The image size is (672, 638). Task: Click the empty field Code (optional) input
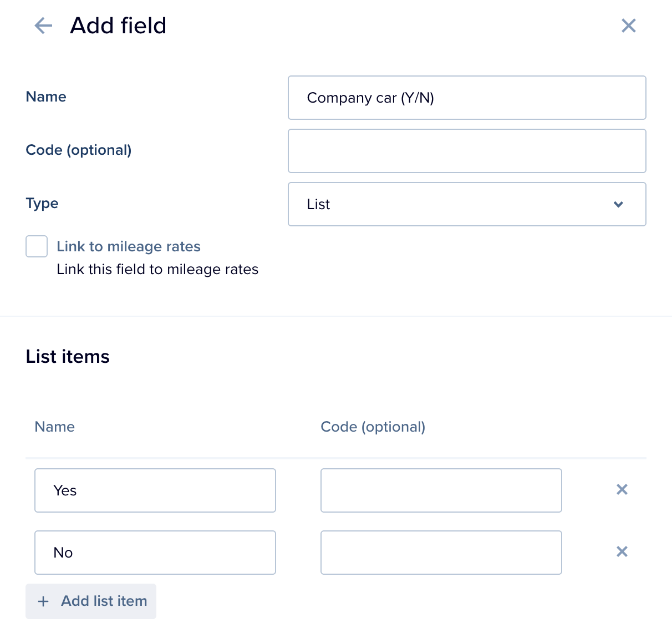click(x=467, y=151)
